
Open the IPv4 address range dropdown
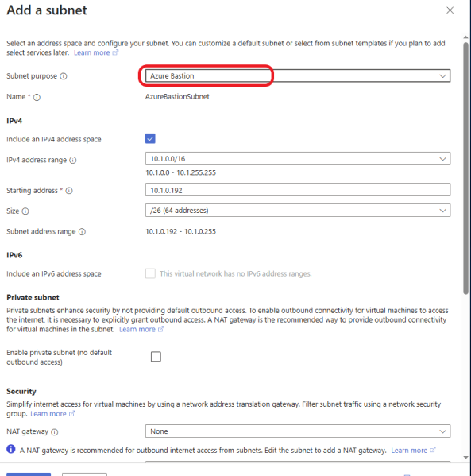298,159
